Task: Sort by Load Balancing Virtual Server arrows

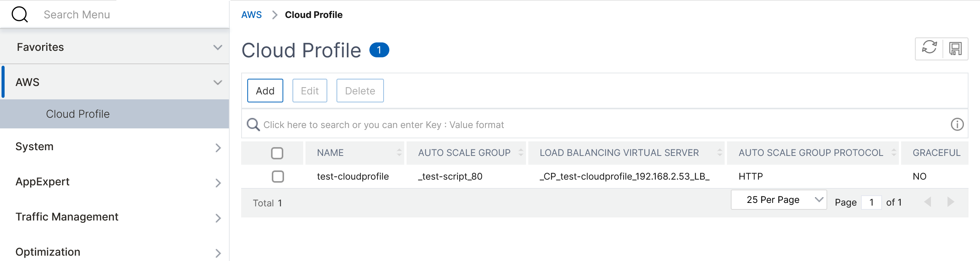Action: point(720,152)
